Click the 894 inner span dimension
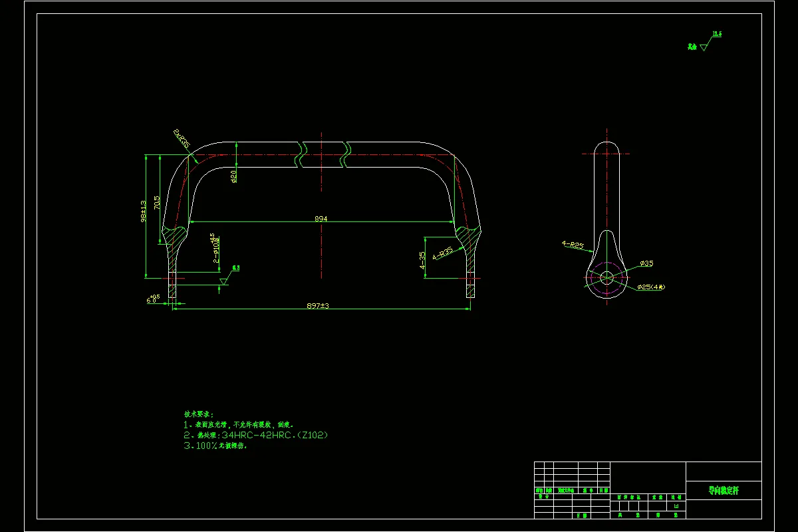 (x=322, y=218)
